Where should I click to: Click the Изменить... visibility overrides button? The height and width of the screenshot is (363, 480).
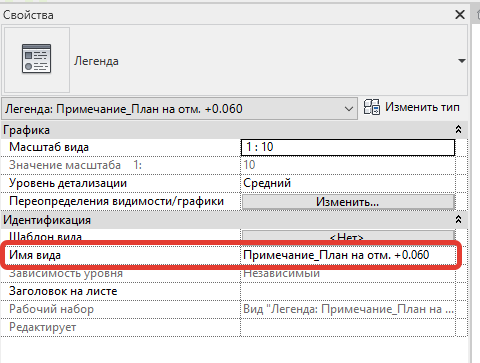348,202
